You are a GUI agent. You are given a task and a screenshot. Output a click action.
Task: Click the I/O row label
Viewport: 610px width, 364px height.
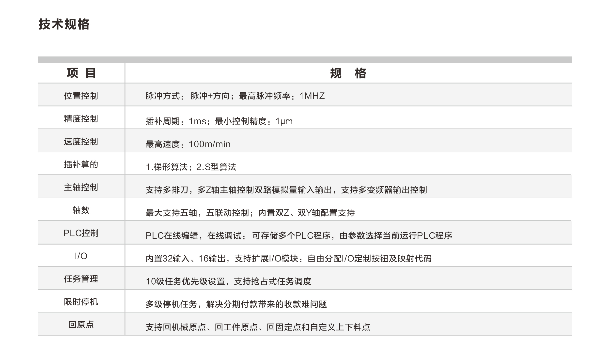tap(81, 256)
